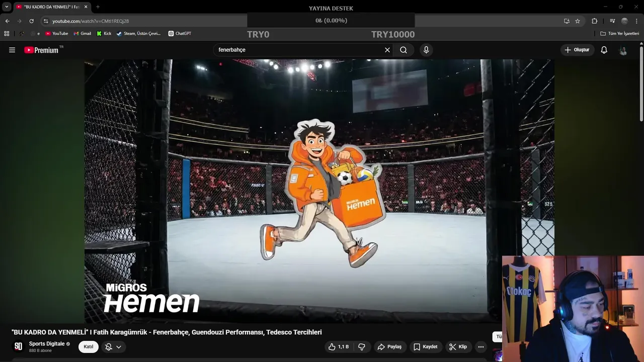Open the Chrome profile avatar
Screen dimensions: 644x362
(x=624, y=21)
